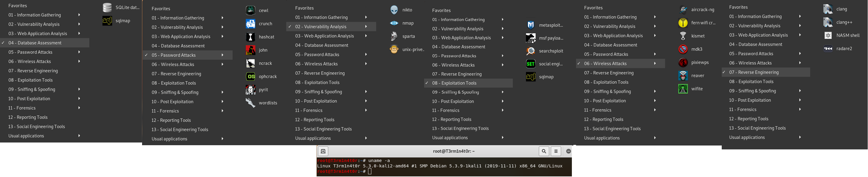Open the terminal hamburger menu
The image size is (868, 177).
[x=556, y=151]
